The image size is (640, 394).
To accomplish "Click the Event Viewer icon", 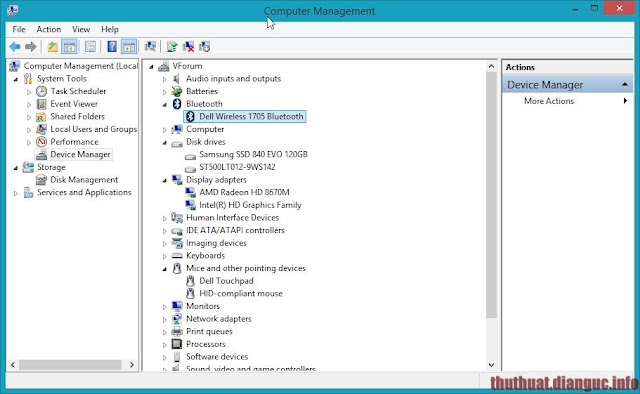I will click(x=41, y=104).
